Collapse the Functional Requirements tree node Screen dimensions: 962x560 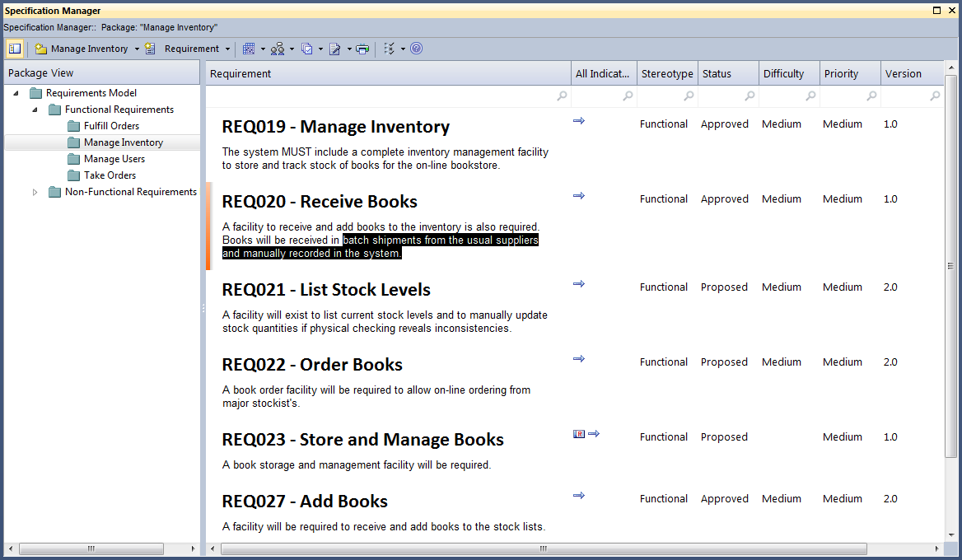click(35, 110)
